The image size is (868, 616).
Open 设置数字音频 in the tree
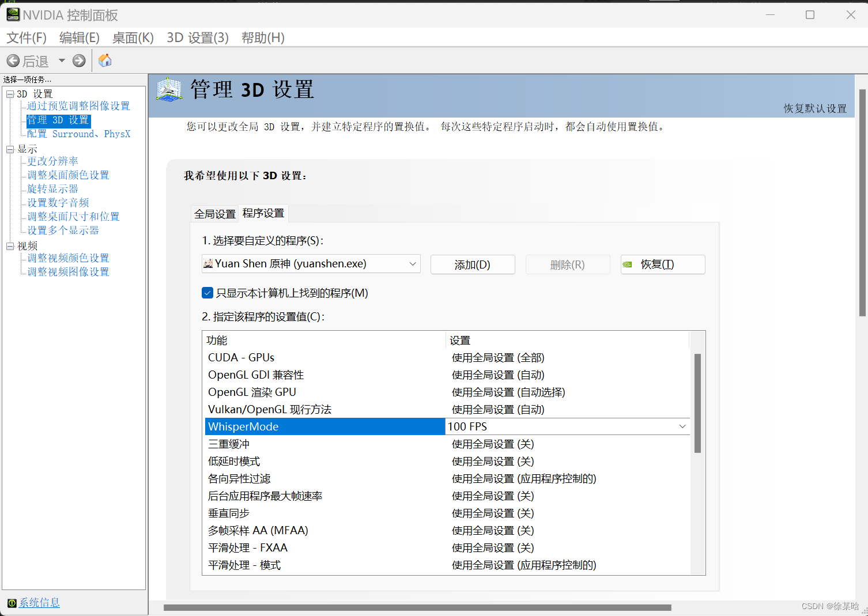point(58,203)
